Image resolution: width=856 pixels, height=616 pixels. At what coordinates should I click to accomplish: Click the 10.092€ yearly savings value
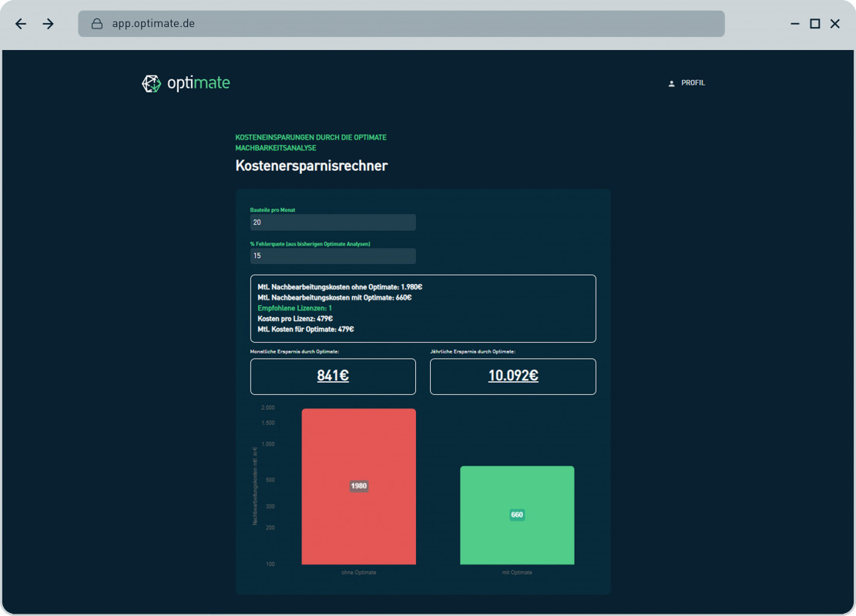[x=513, y=376]
